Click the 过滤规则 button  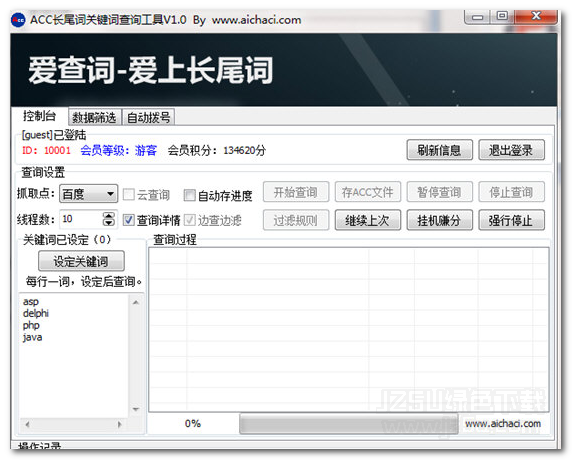tap(296, 220)
